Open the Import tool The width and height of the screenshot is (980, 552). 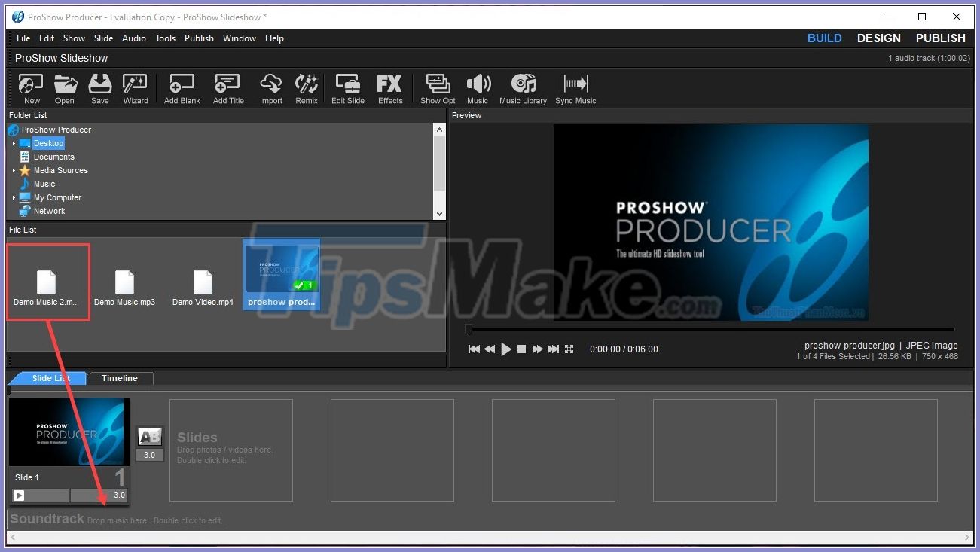(270, 88)
